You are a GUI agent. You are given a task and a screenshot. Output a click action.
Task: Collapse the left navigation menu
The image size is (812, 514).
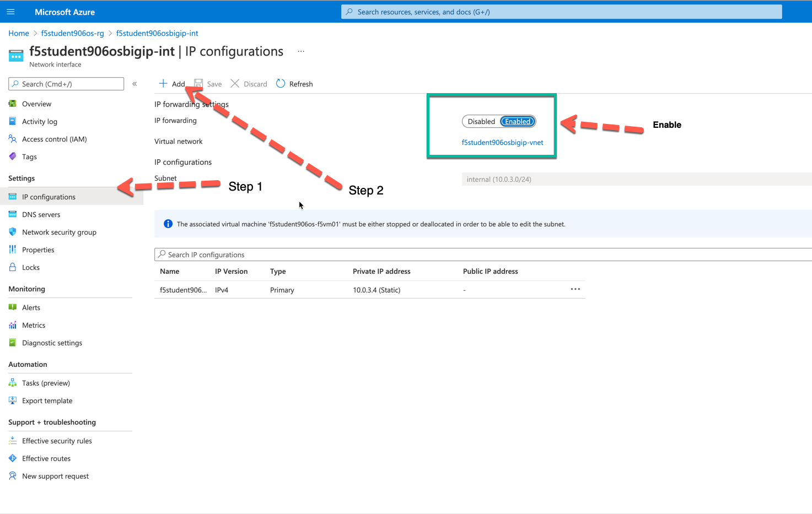(x=135, y=84)
